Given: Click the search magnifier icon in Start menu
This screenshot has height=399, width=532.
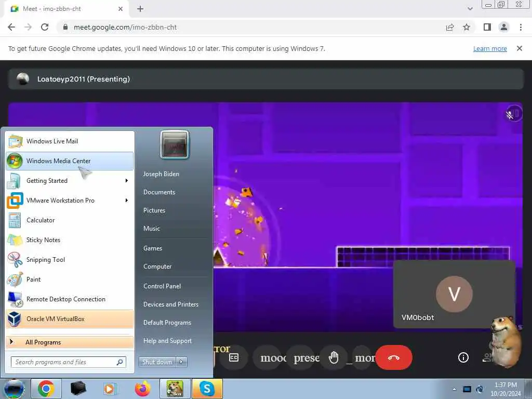Looking at the screenshot, I should point(119,362).
